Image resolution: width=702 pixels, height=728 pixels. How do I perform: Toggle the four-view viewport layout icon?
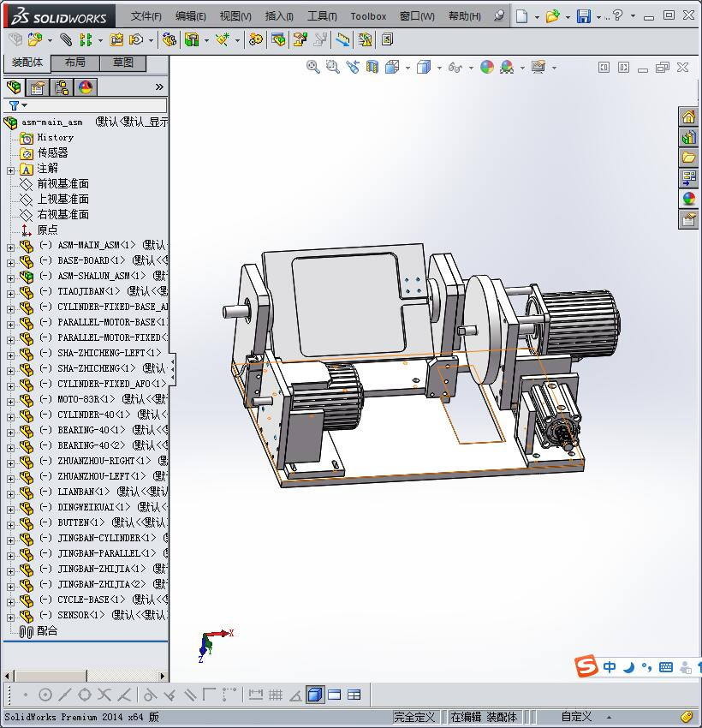pos(354,695)
